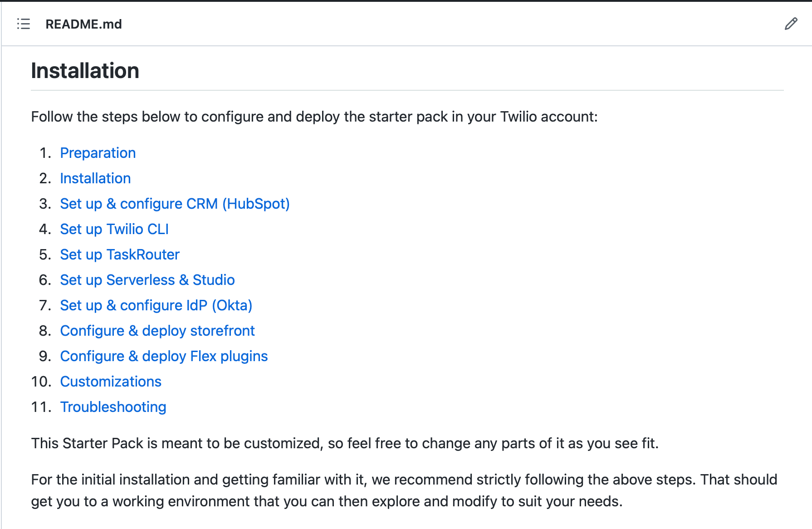Screen dimensions: 812x529
Task: Click the pencil edit file icon
Action: [791, 24]
